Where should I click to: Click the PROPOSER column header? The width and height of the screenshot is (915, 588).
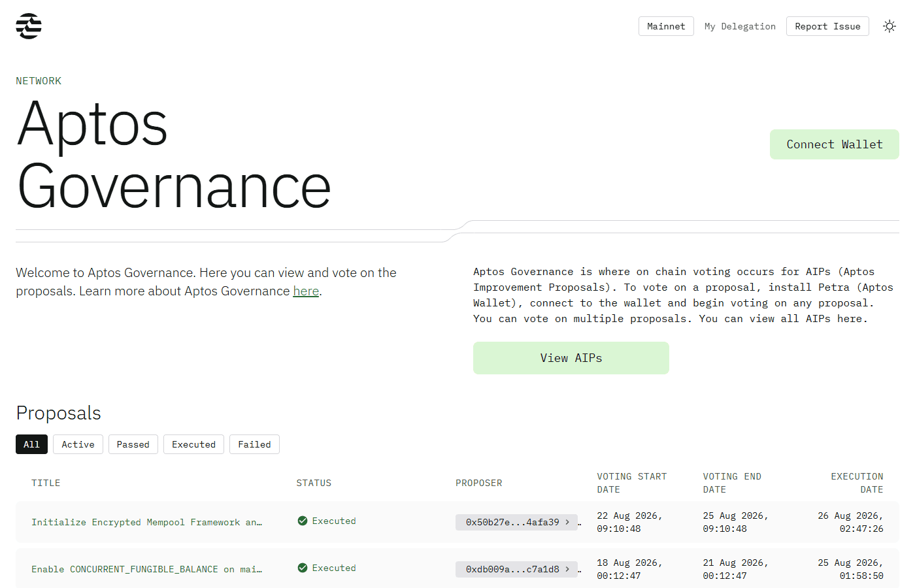coord(479,483)
